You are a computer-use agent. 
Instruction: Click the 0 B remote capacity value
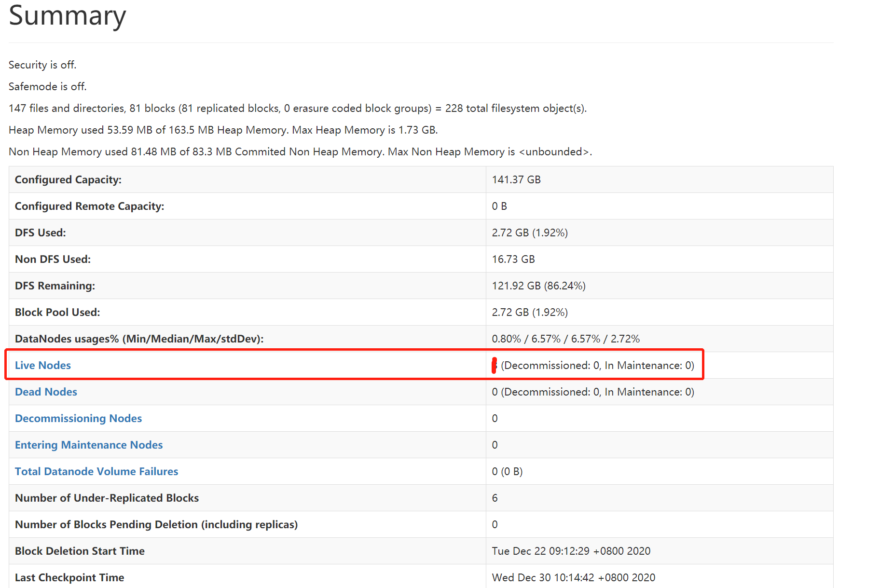tap(499, 206)
